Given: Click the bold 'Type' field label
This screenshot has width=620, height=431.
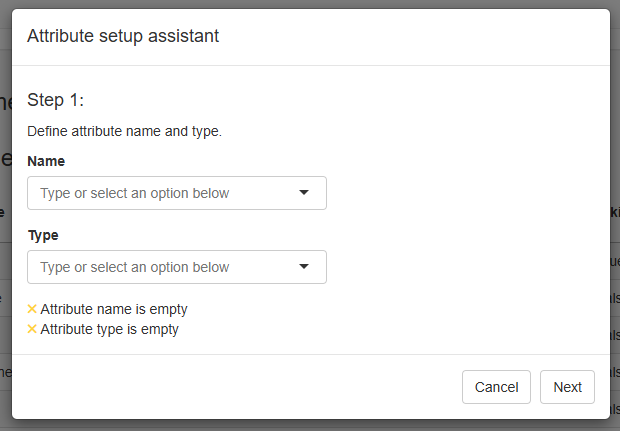Looking at the screenshot, I should tap(43, 235).
